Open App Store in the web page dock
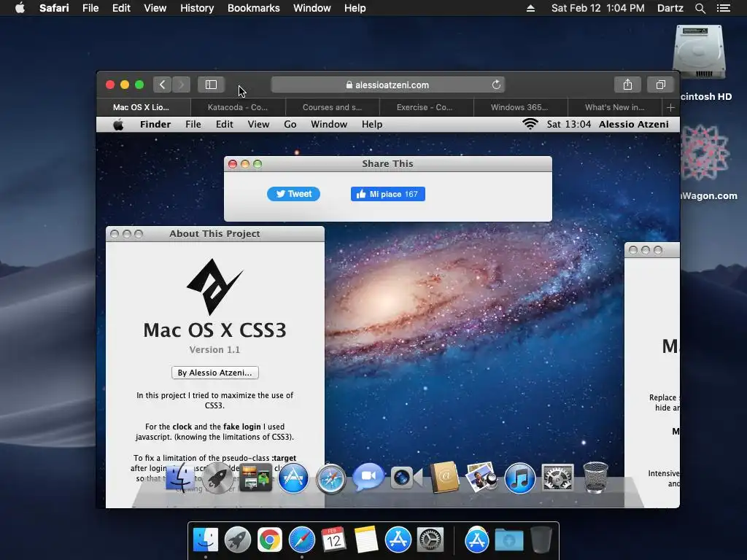The height and width of the screenshot is (560, 747). (293, 478)
